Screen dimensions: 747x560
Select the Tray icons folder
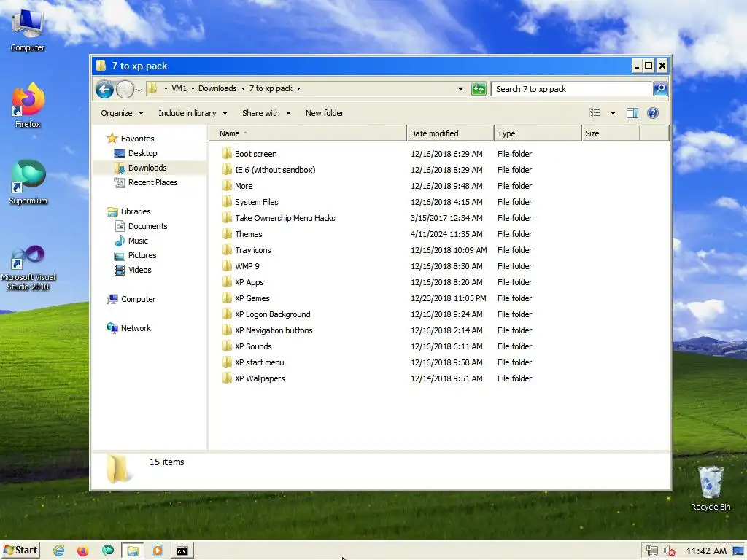tap(252, 250)
